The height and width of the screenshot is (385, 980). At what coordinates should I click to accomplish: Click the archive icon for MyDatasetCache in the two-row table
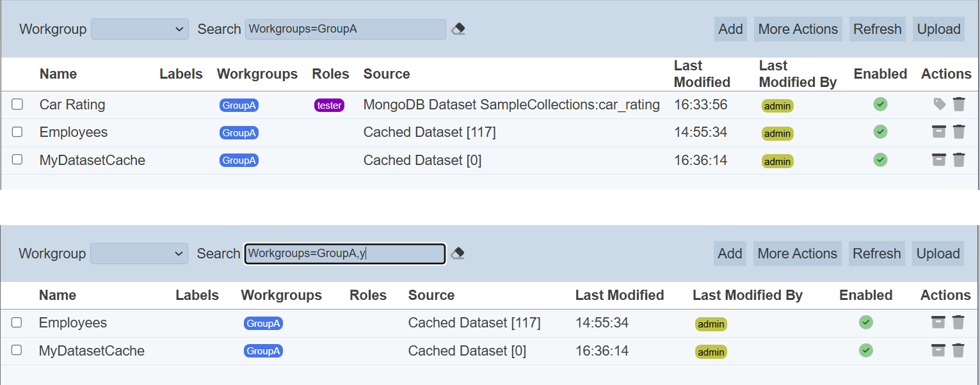pos(938,350)
